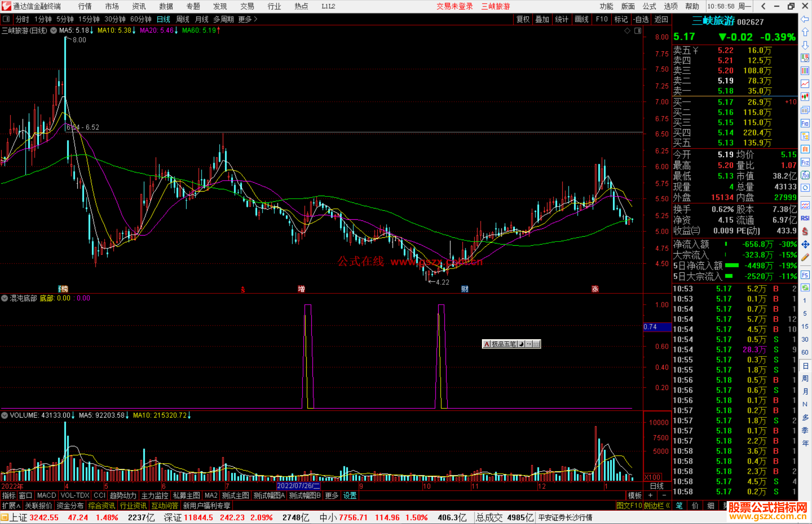Click the four-way move arrows icon
812x524 pixels.
[805, 245]
